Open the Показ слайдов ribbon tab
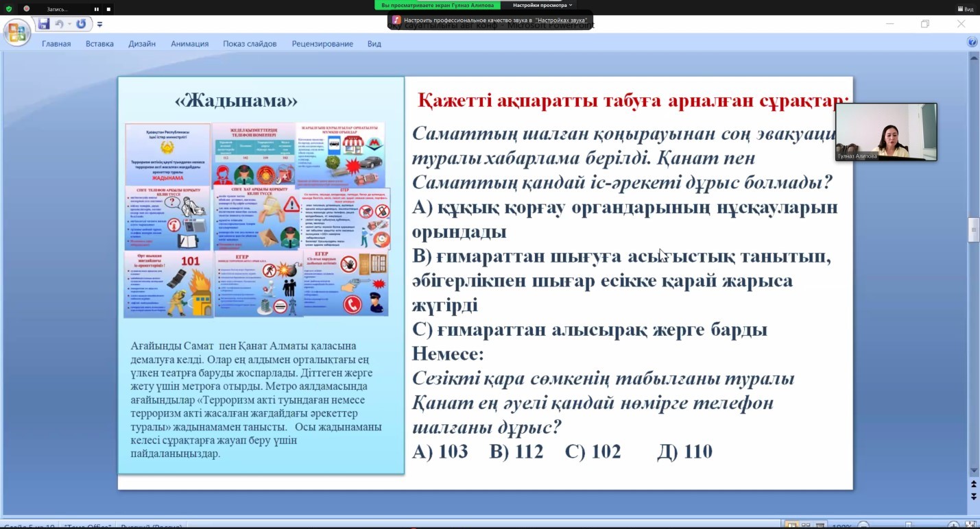The width and height of the screenshot is (980, 529). point(250,44)
